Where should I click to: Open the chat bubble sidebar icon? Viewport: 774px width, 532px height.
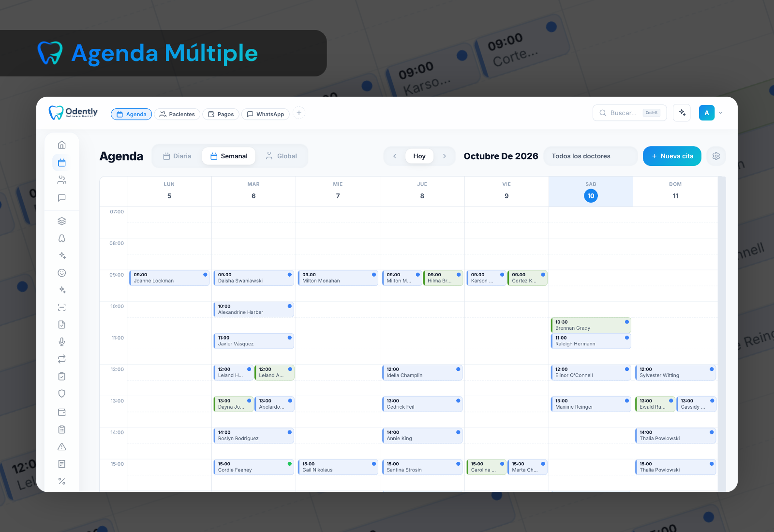(62, 198)
